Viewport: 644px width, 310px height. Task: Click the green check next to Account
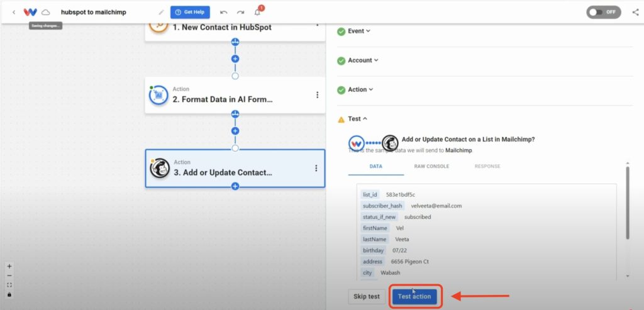[x=341, y=61]
